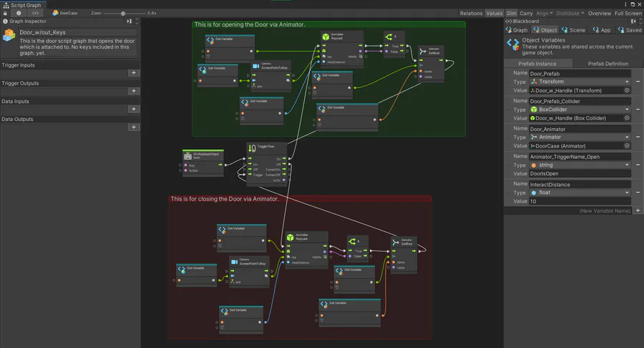644x348 pixels.
Task: Select the Prefab Definition tab
Action: click(x=608, y=64)
